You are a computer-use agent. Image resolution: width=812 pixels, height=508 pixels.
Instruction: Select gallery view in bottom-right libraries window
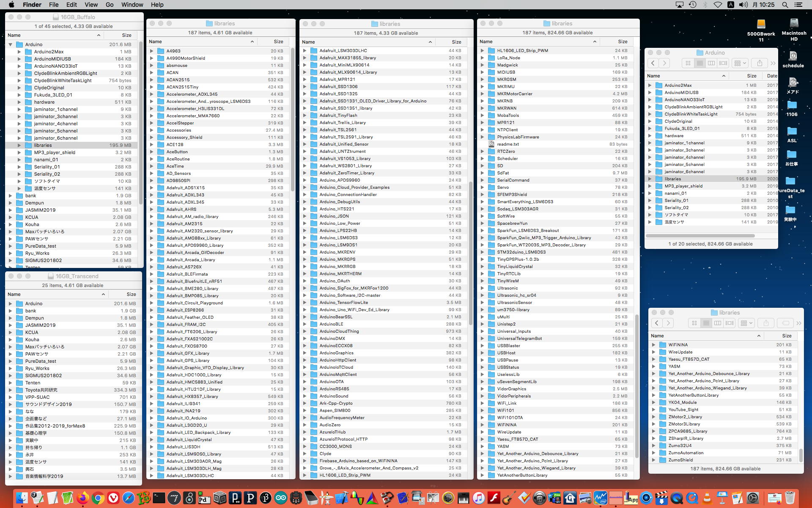click(730, 323)
